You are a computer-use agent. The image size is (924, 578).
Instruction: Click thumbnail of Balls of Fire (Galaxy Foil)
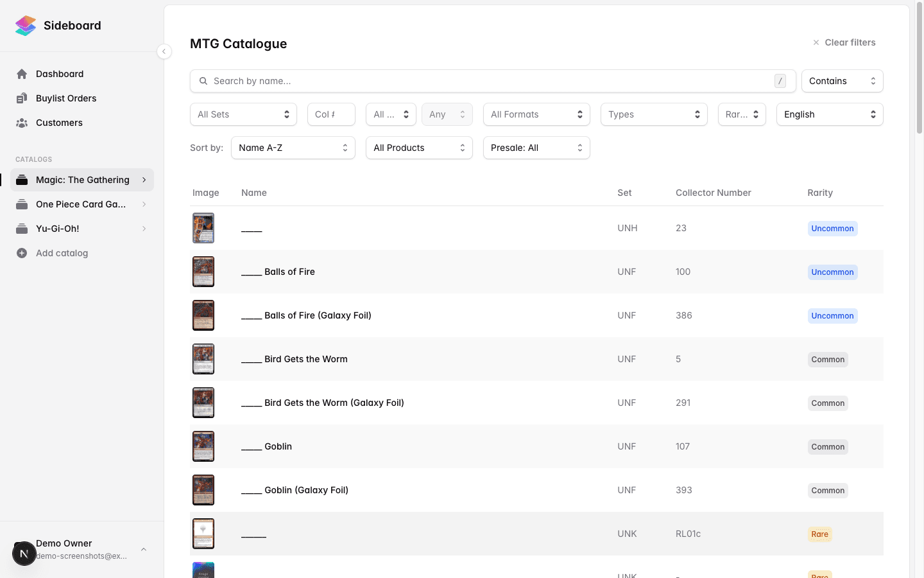coord(203,315)
